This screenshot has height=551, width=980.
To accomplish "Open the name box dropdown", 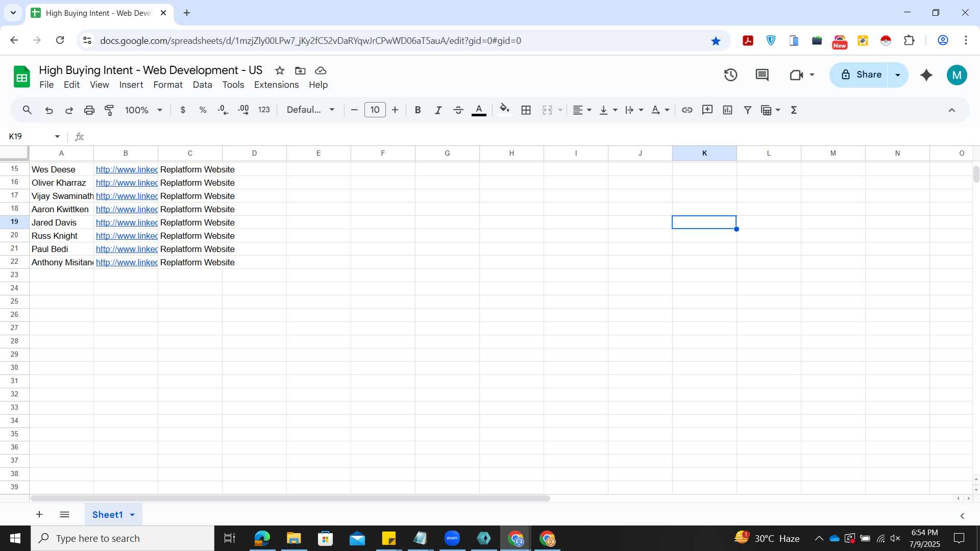I will 57,136.
